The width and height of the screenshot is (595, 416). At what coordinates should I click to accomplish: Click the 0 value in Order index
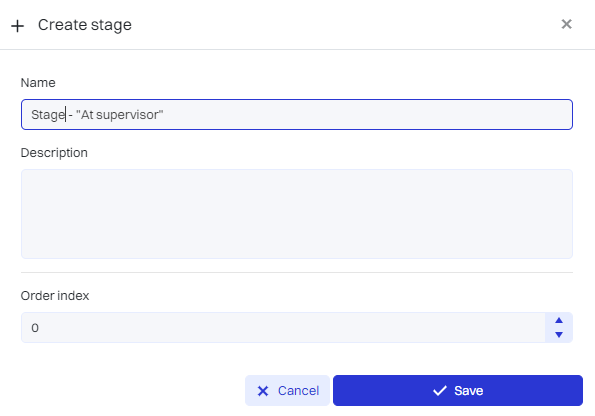tap(35, 328)
